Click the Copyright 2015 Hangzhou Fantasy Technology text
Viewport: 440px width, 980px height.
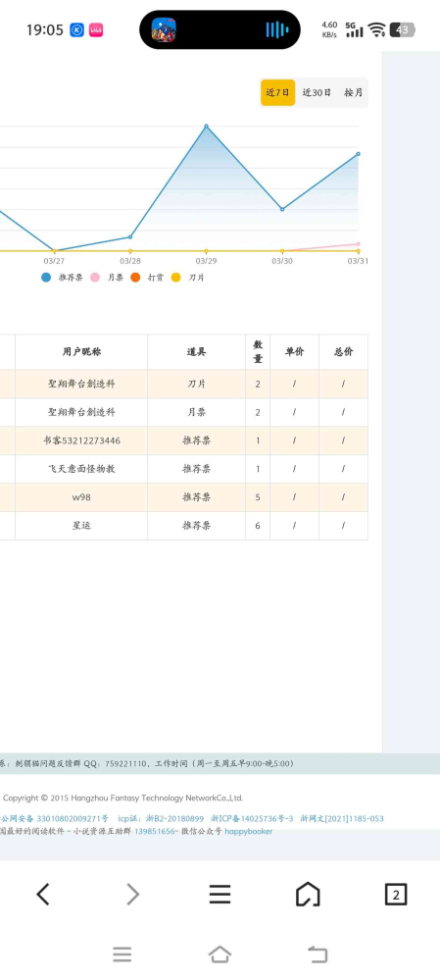[x=122, y=799]
